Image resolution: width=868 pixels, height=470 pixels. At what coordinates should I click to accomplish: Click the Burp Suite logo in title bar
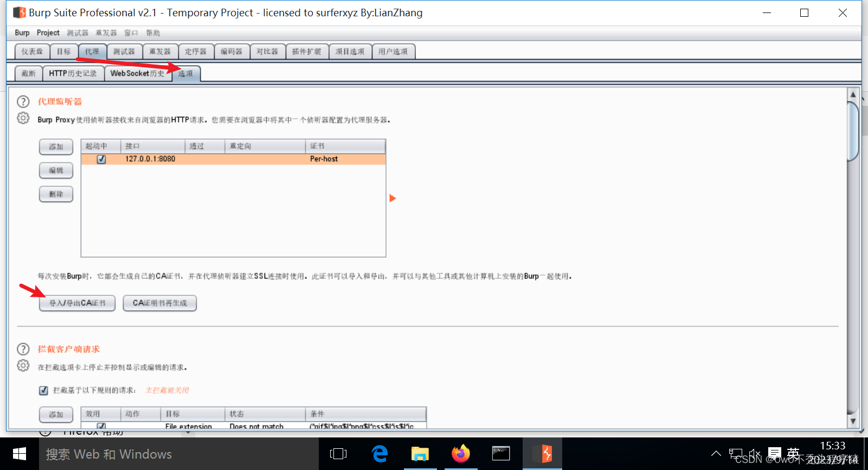(x=20, y=12)
